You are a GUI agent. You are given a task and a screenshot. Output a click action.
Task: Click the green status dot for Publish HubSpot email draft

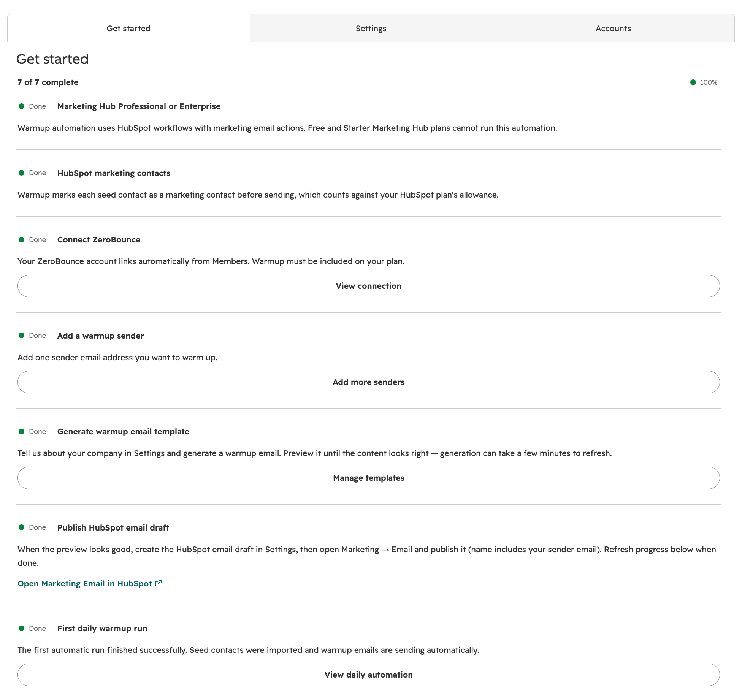[22, 527]
